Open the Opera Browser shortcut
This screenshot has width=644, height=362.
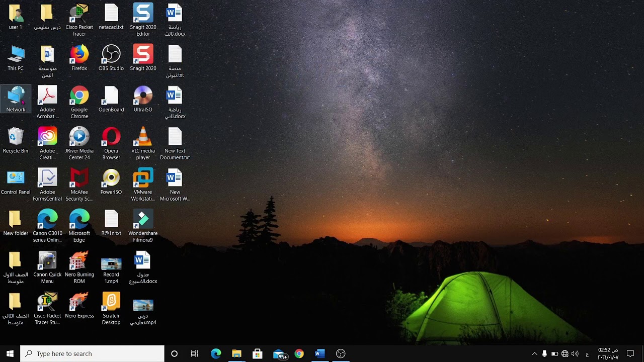[x=111, y=143]
